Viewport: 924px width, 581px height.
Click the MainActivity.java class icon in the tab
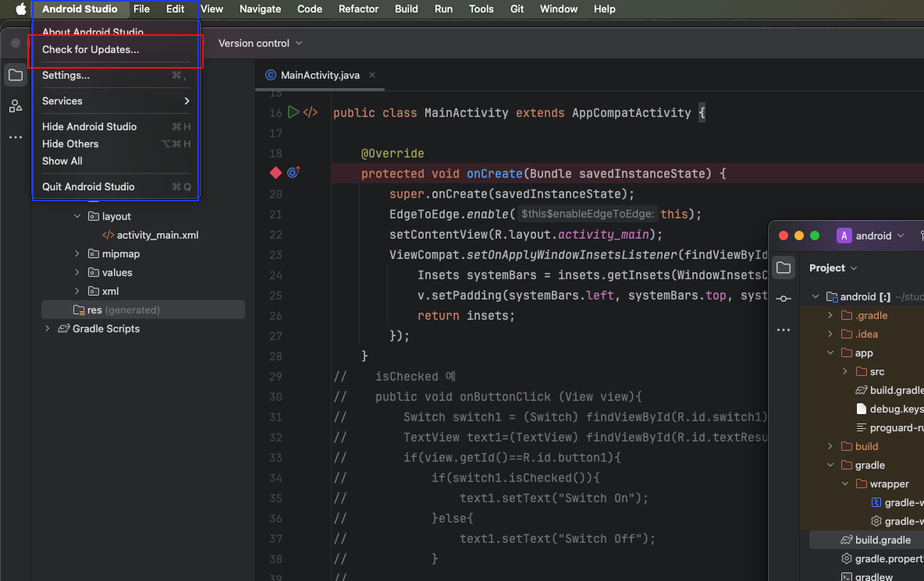click(271, 75)
